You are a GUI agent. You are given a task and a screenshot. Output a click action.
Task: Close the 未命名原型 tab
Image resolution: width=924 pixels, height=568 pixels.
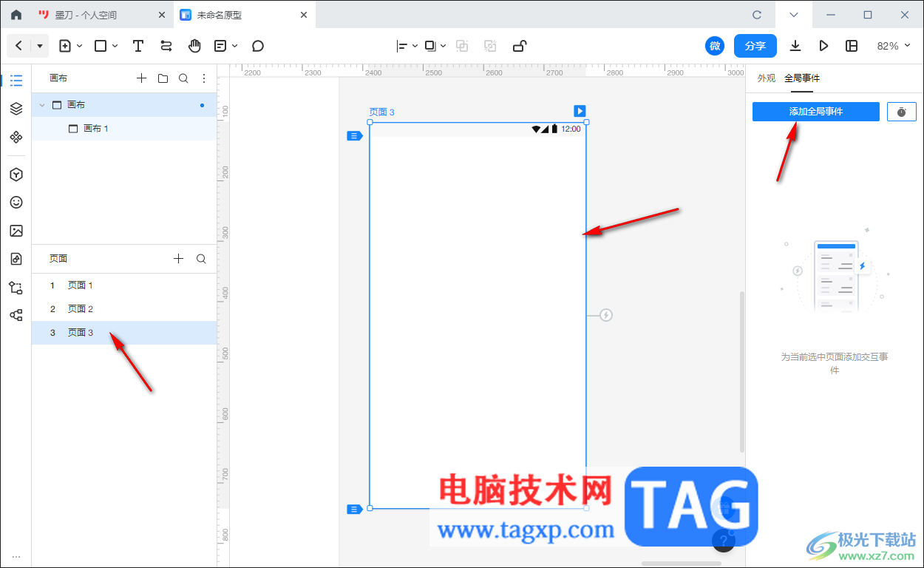pos(303,15)
